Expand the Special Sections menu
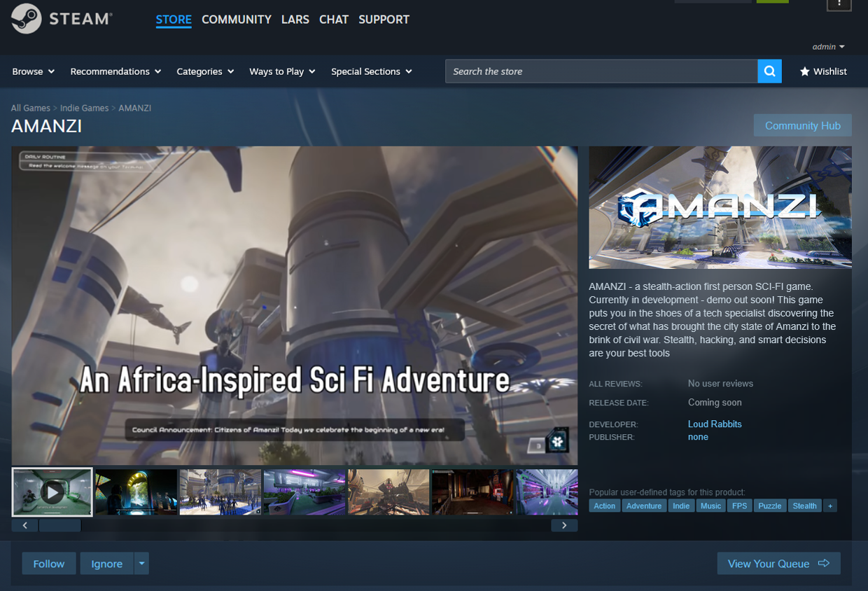 372,71
